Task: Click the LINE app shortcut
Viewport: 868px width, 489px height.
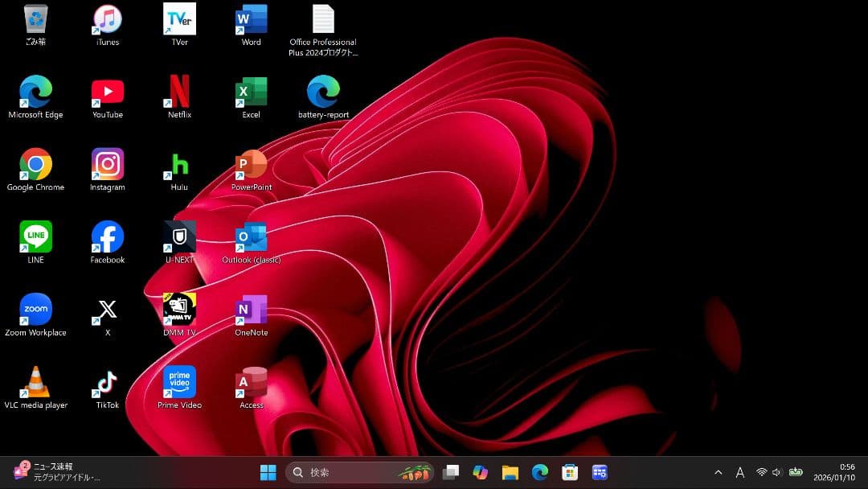Action: [35, 237]
